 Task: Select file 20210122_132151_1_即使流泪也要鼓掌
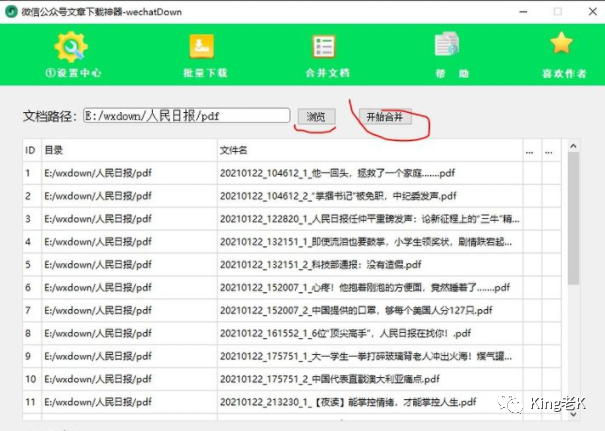tap(370, 242)
